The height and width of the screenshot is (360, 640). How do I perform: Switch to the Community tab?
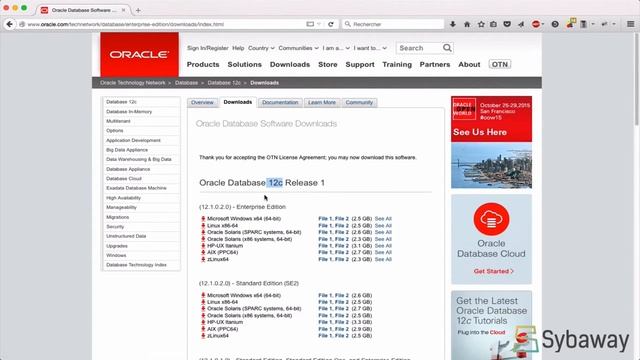pyautogui.click(x=359, y=102)
